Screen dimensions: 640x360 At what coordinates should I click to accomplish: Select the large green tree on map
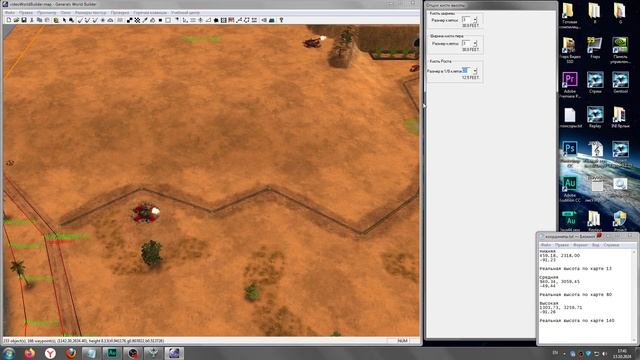pos(151,253)
